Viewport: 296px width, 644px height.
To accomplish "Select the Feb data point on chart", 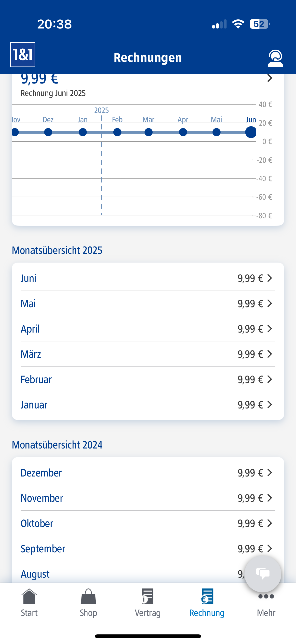I will coord(117,132).
